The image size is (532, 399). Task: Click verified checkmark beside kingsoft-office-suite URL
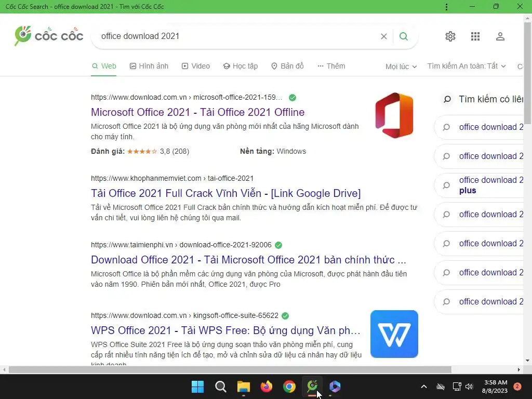(x=285, y=316)
